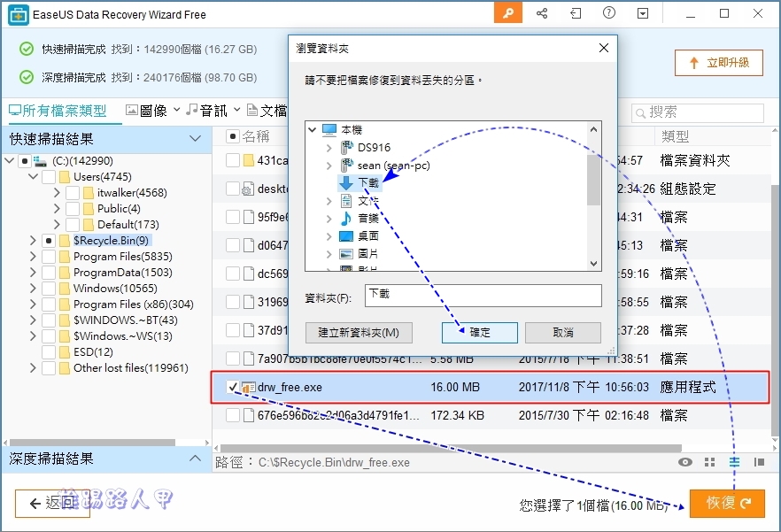
Task: Click the import scan status icon
Action: pos(576,13)
